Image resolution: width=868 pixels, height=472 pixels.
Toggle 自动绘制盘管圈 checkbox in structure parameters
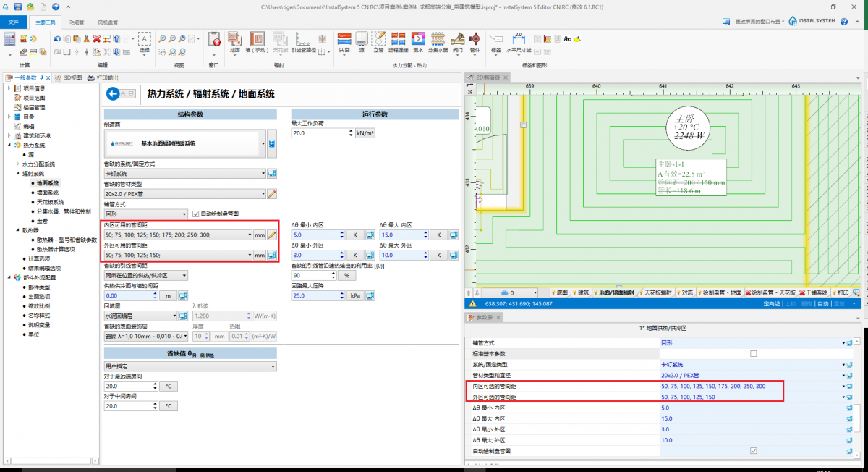pos(196,214)
